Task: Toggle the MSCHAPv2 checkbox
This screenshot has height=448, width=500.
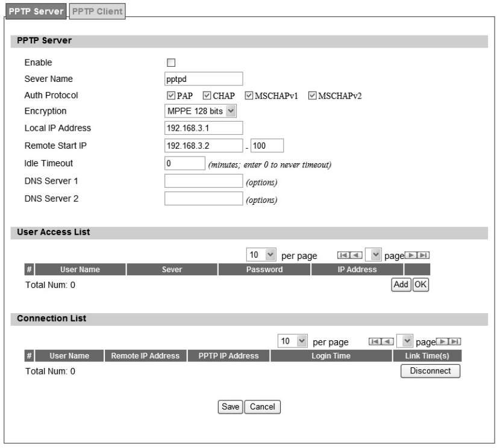Action: pos(313,96)
